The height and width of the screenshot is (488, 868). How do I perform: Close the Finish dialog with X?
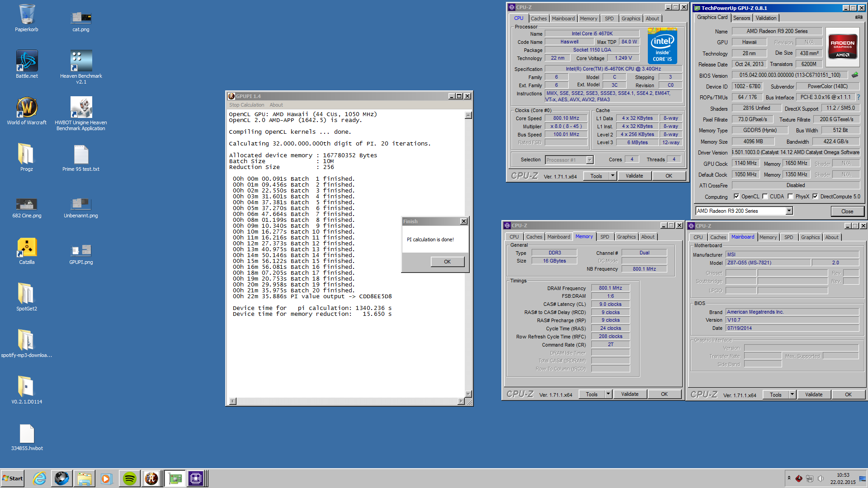(x=463, y=221)
